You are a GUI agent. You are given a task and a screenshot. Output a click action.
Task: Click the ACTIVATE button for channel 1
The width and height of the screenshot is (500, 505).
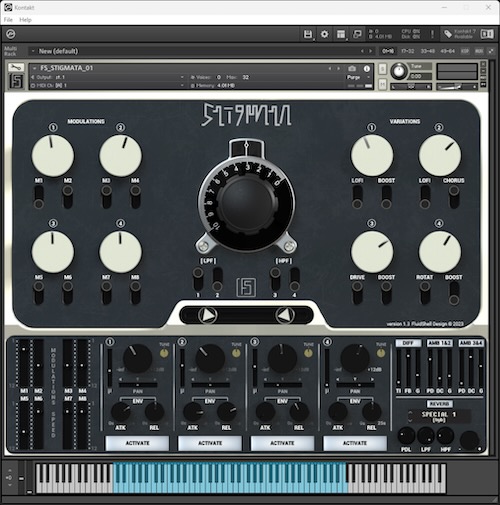(137, 443)
